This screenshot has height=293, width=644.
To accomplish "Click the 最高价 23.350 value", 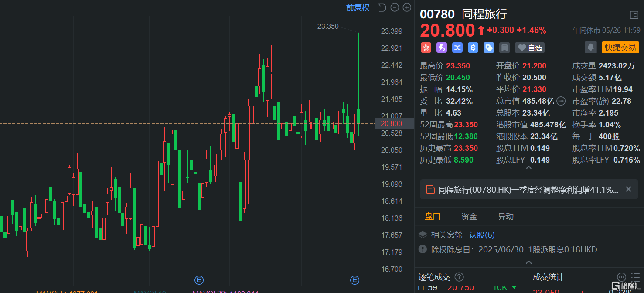I will click(458, 66).
